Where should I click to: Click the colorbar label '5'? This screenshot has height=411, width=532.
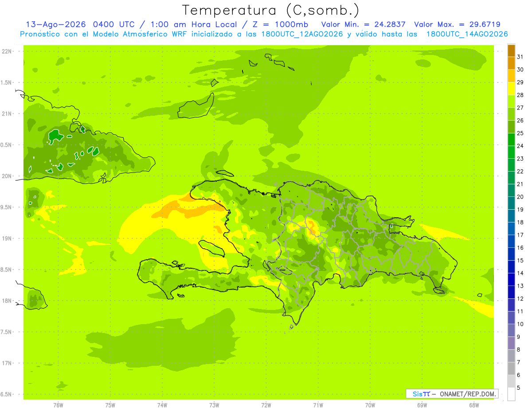click(519, 388)
